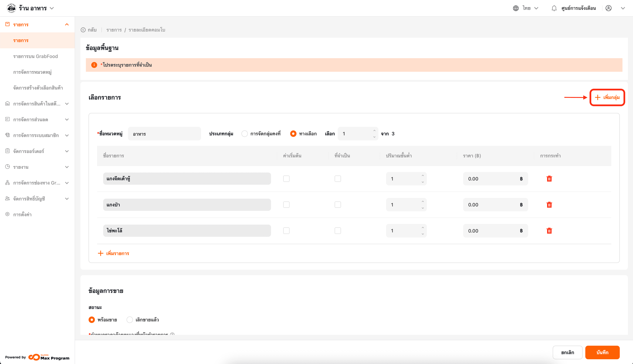Image resolution: width=633 pixels, height=364 pixels.
Task: Open the notification bell icon
Action: (x=554, y=8)
